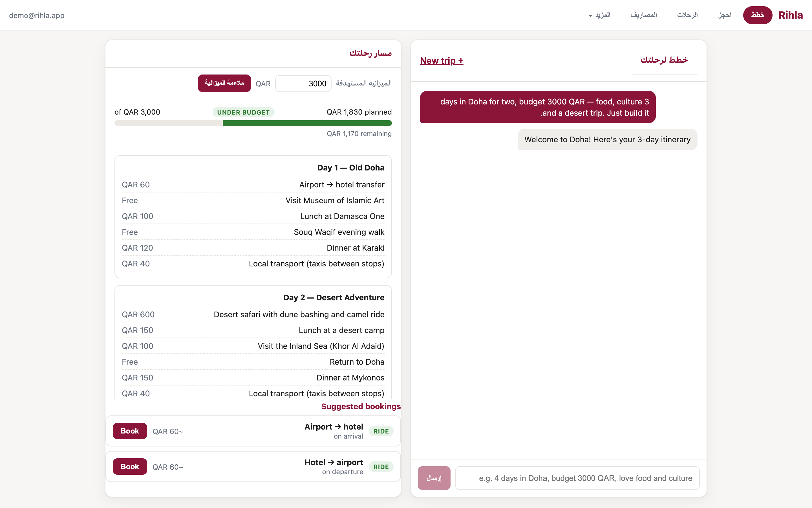Book the Airport → hotel ride
The height and width of the screenshot is (508, 812).
coord(130,431)
